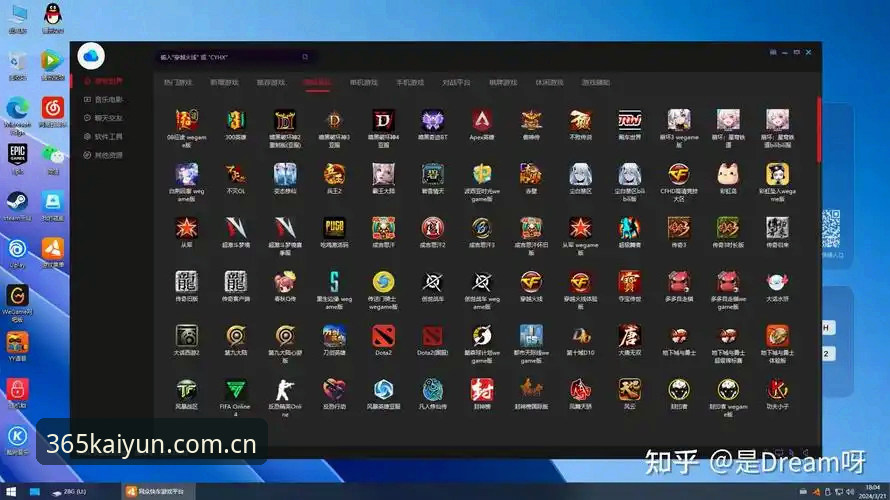Open 音乐电影 in the sidebar
Image resolution: width=890 pixels, height=500 pixels.
point(103,99)
